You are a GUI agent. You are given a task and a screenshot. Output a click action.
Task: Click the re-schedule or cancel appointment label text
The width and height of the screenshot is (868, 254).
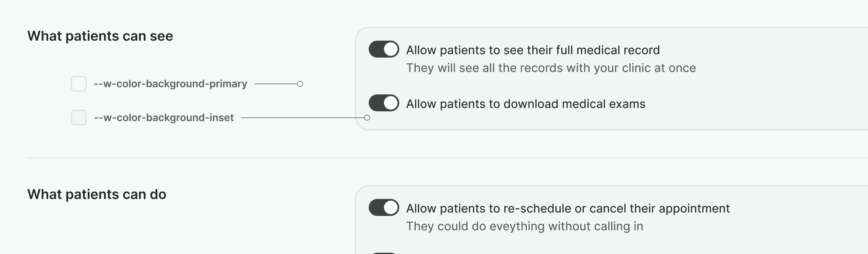tap(568, 208)
